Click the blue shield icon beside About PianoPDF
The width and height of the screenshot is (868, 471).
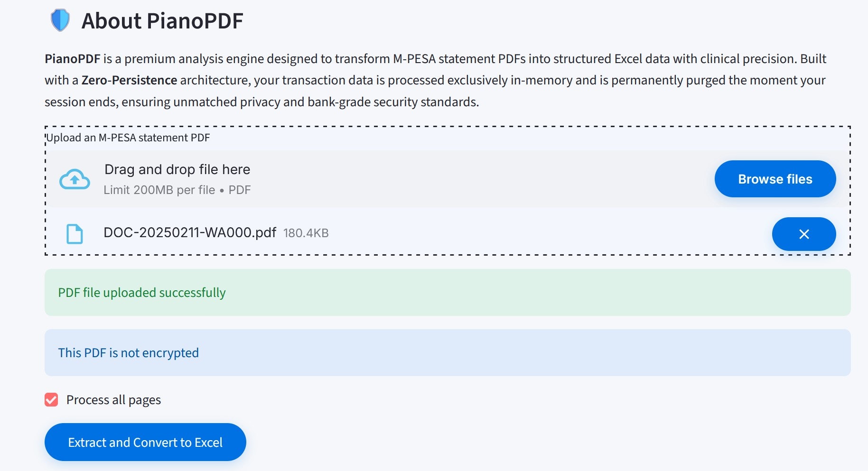(60, 20)
